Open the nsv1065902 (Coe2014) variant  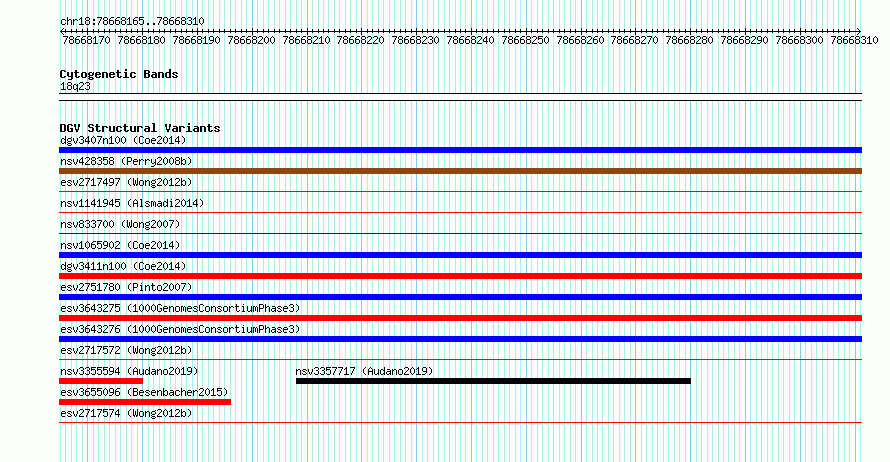coord(120,246)
